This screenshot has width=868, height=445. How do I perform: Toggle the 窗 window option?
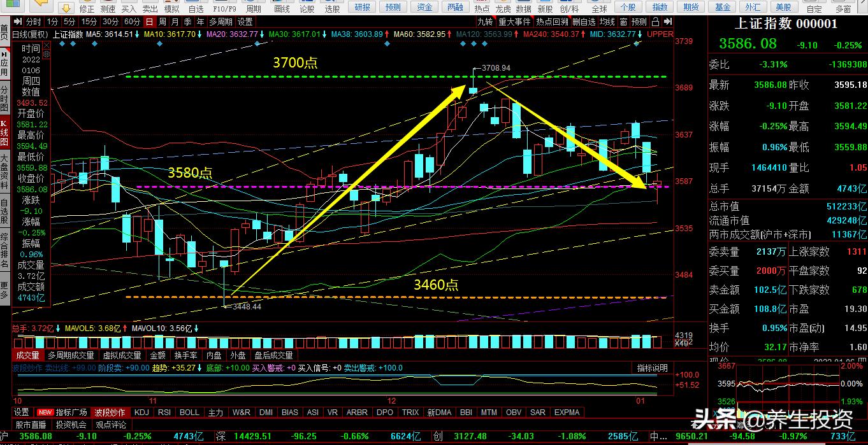[623, 21]
